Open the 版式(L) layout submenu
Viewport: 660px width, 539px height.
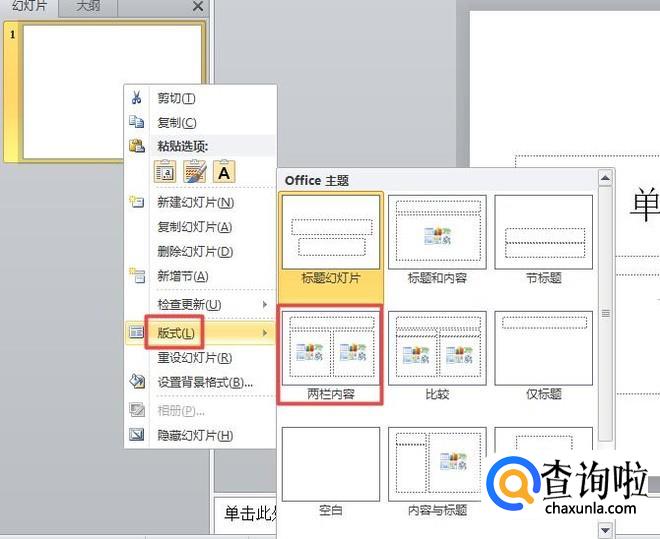[x=200, y=333]
